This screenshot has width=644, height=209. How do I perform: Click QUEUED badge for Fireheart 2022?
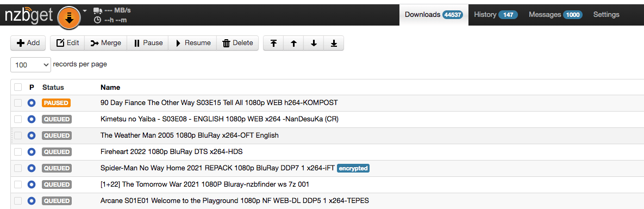(x=57, y=152)
